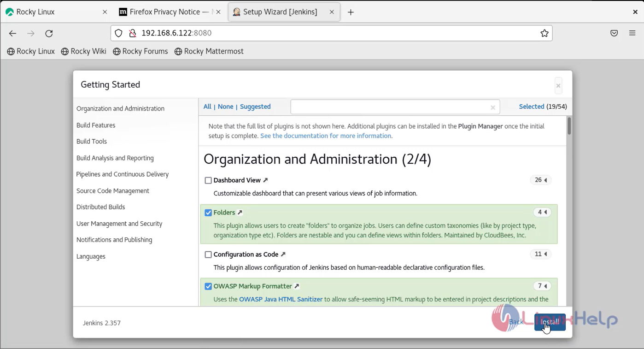This screenshot has height=349, width=644.
Task: Click the insecure connection lock icon
Action: [132, 33]
